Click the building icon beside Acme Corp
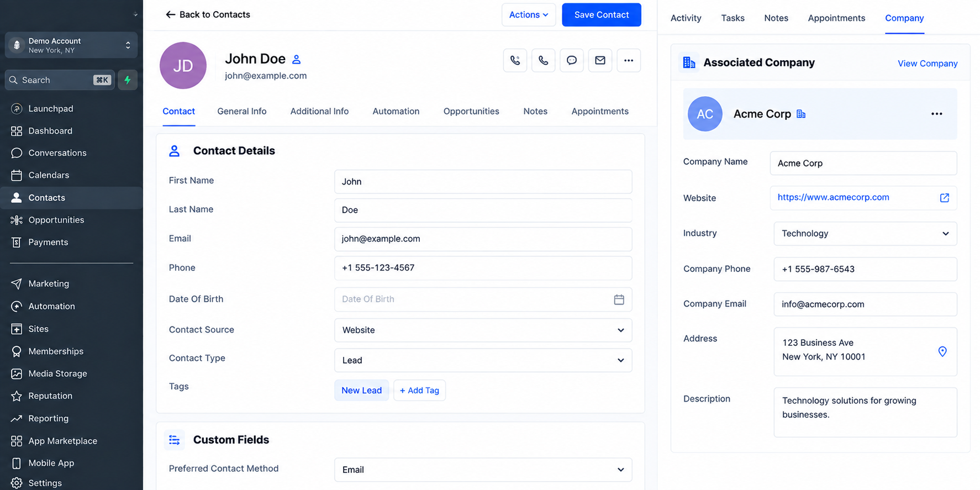980x490 pixels. click(x=801, y=114)
